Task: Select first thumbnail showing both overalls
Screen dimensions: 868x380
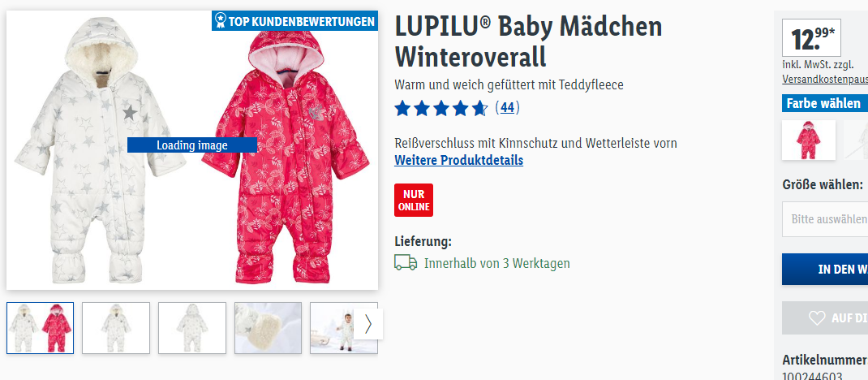Action: coord(40,328)
